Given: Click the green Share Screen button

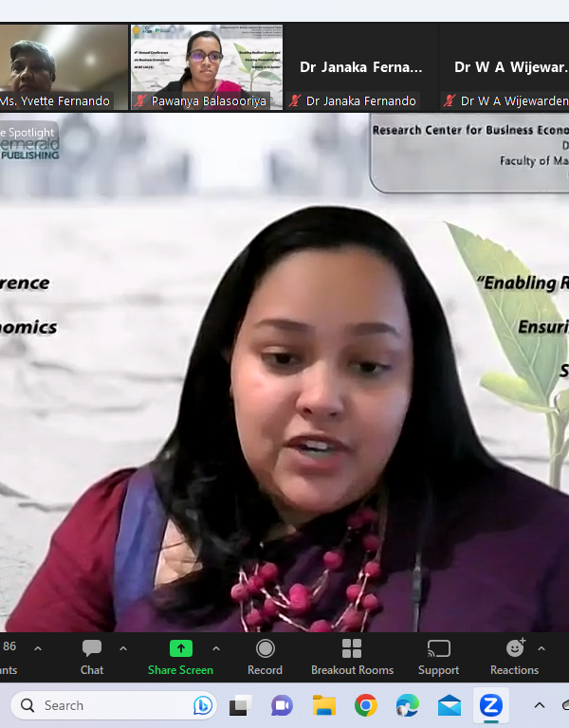Looking at the screenshot, I should [x=180, y=656].
